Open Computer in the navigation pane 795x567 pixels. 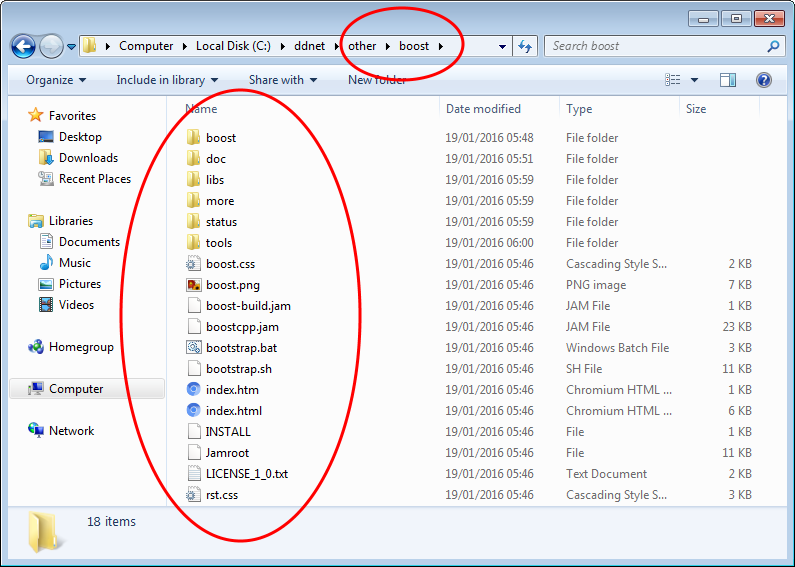[x=76, y=389]
